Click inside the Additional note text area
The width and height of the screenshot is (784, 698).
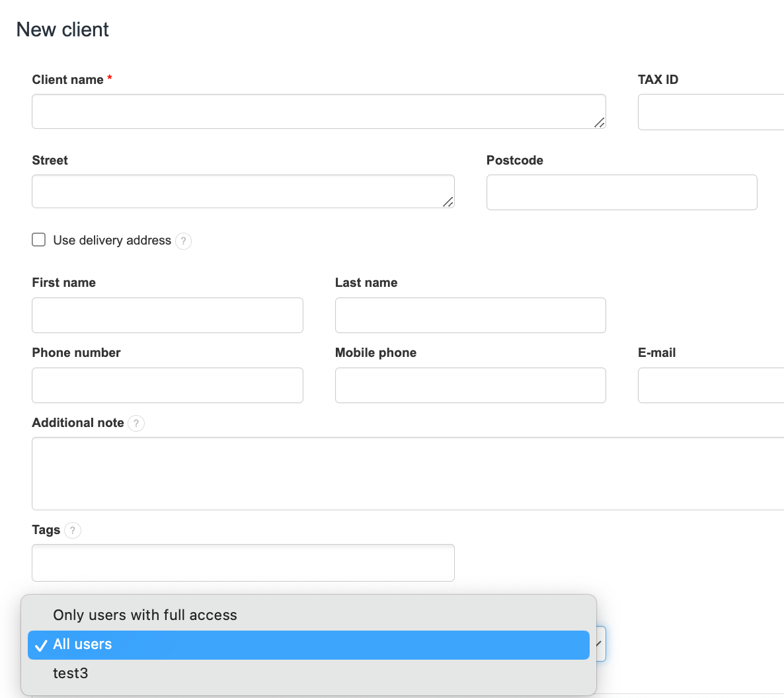tap(407, 473)
